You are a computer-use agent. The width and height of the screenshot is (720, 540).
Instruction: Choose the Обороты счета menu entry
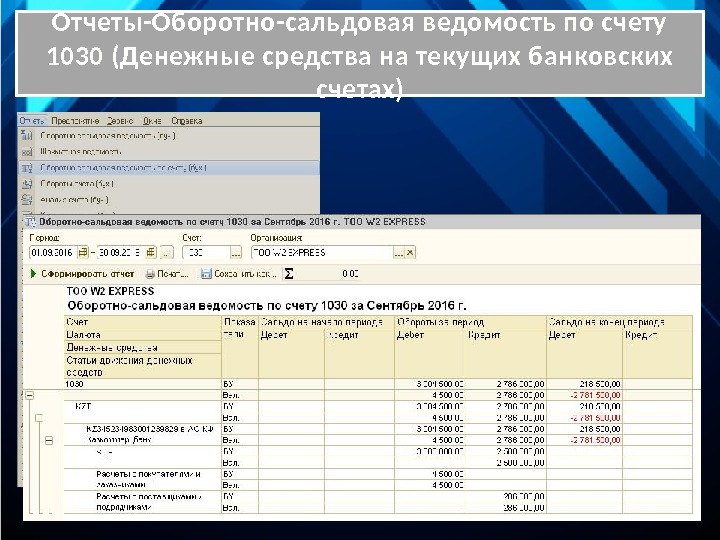[77, 184]
